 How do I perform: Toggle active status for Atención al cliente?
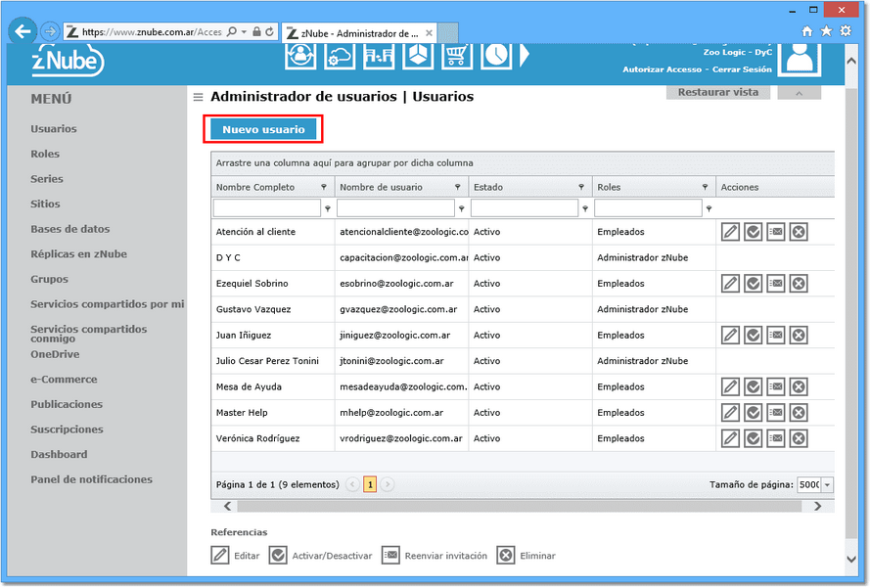click(x=753, y=232)
